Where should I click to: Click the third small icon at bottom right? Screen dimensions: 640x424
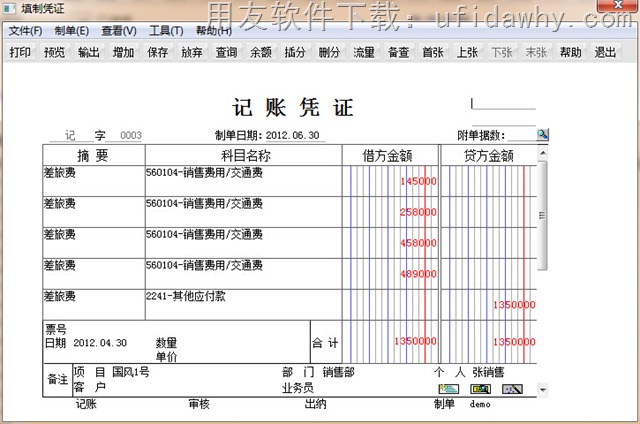click(x=513, y=388)
